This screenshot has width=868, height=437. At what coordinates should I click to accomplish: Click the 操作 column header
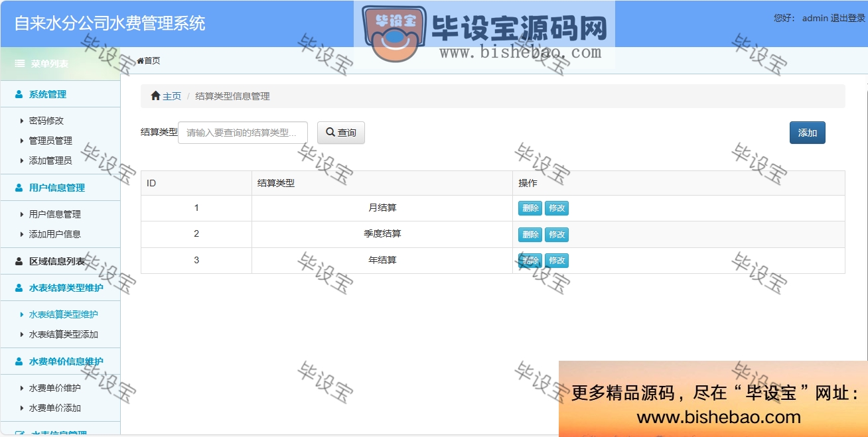(x=679, y=183)
